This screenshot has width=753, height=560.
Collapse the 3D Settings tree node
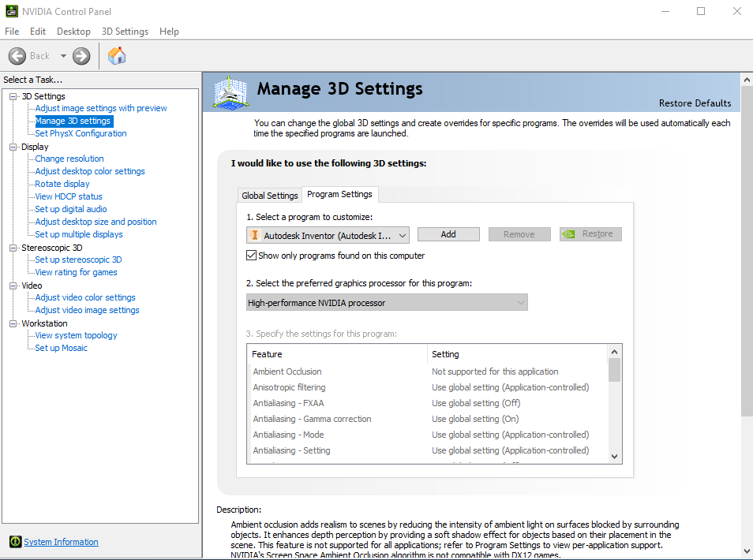click(x=13, y=96)
